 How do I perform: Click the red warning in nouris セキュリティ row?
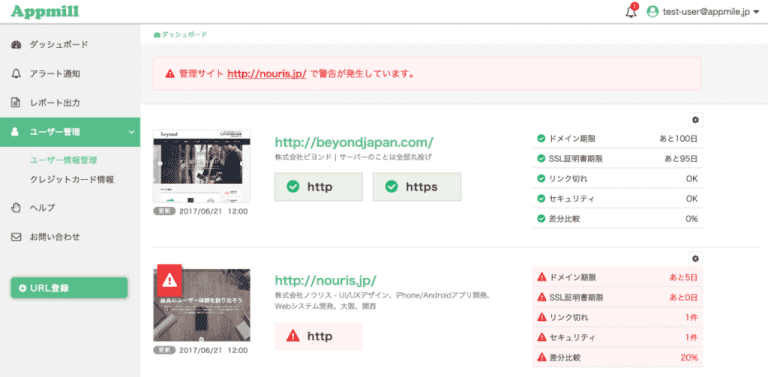click(542, 337)
